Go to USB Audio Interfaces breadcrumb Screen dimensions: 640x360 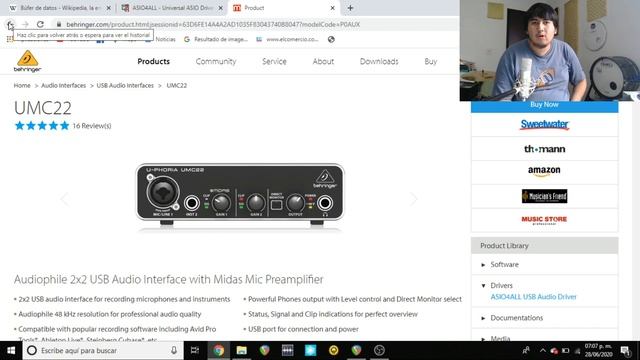pos(125,85)
